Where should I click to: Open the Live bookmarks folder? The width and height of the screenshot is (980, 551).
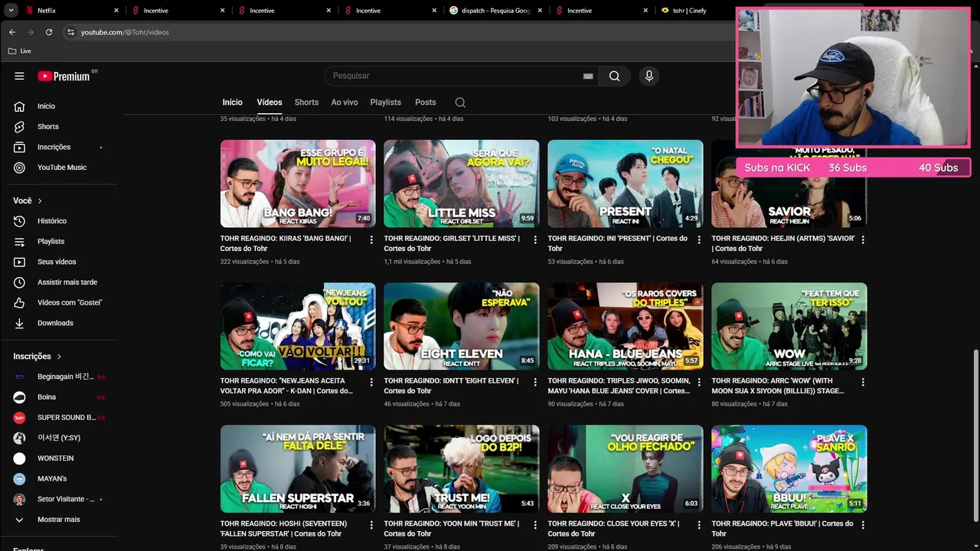pos(20,51)
